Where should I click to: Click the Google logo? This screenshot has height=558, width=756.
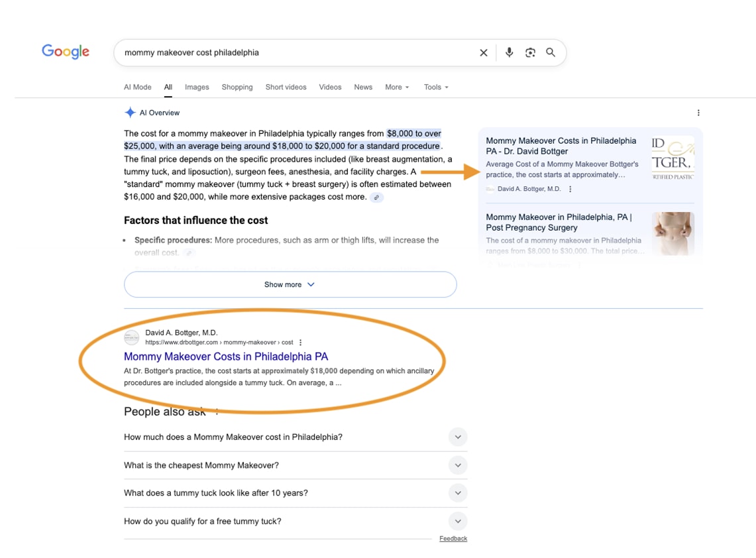pos(65,52)
